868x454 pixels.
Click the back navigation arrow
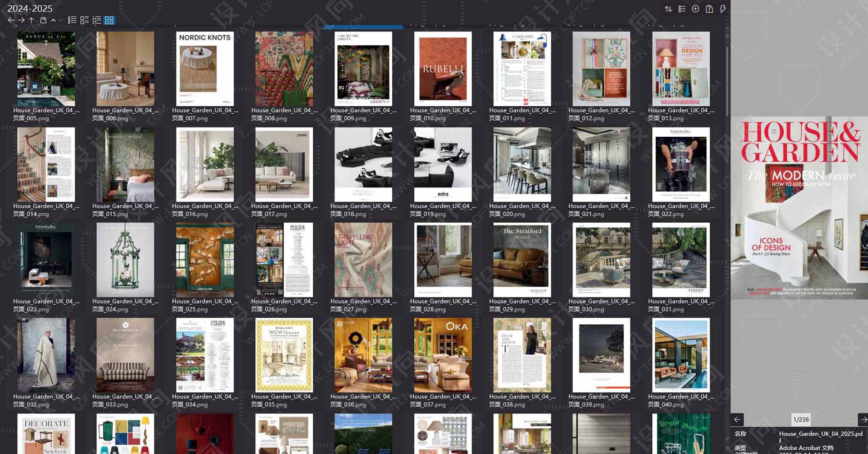10,20
